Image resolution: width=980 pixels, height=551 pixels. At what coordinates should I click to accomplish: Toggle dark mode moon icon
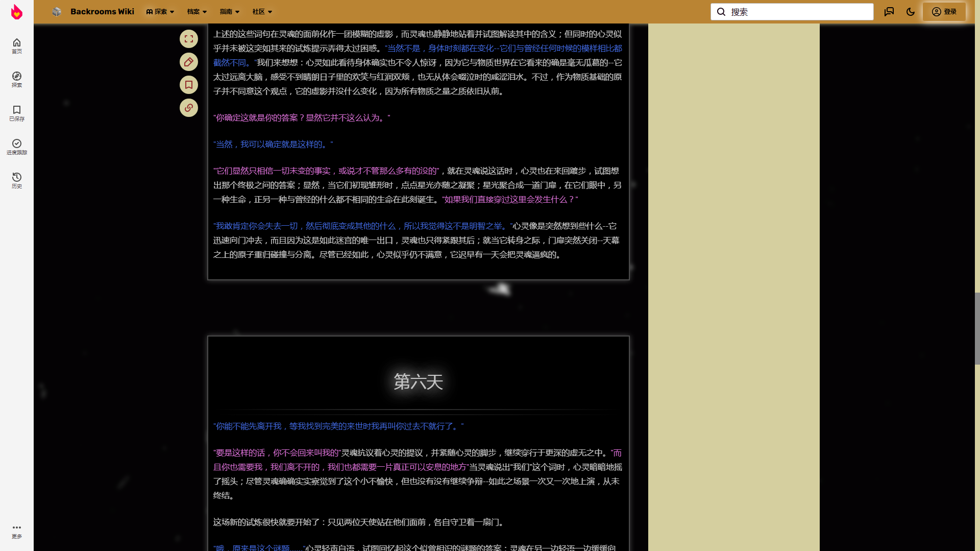point(911,12)
